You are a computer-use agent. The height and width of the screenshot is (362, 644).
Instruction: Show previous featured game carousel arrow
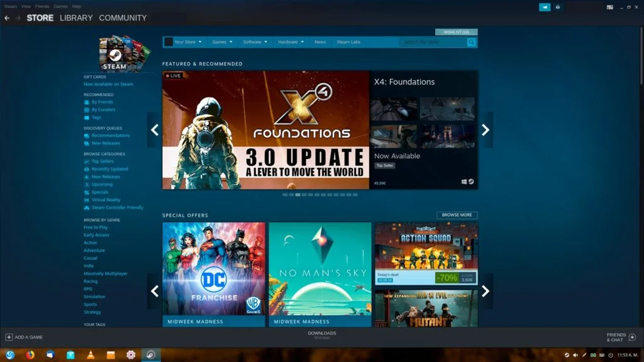pos(155,130)
